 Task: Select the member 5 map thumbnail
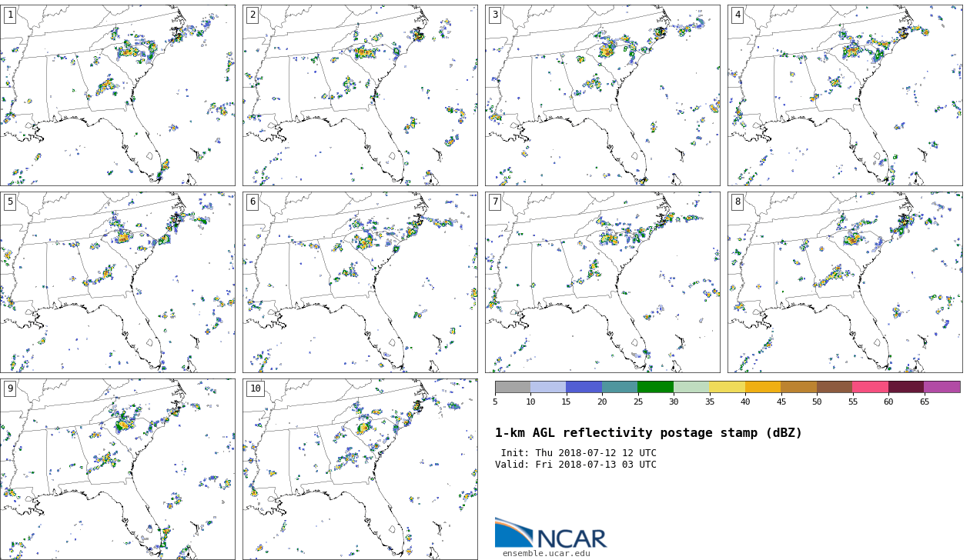pyautogui.click(x=117, y=282)
